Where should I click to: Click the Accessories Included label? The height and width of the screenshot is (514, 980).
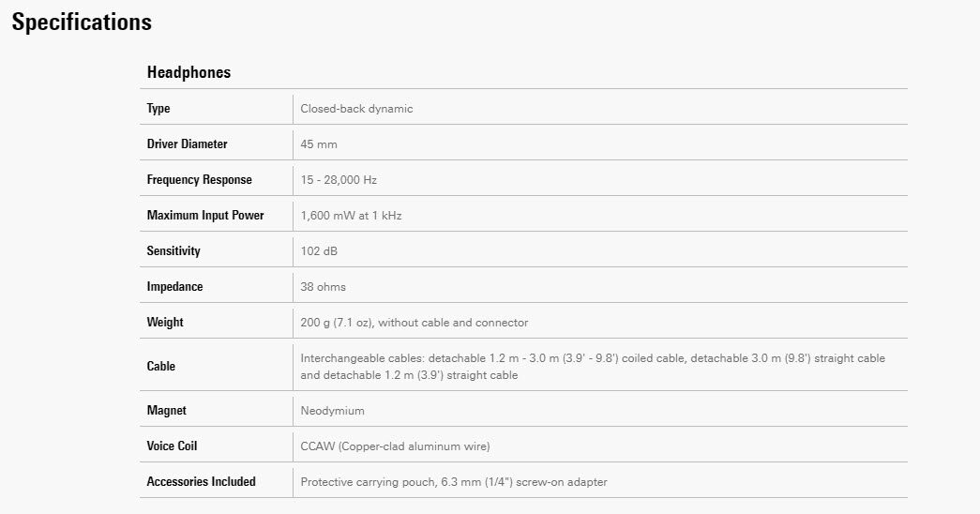click(201, 482)
